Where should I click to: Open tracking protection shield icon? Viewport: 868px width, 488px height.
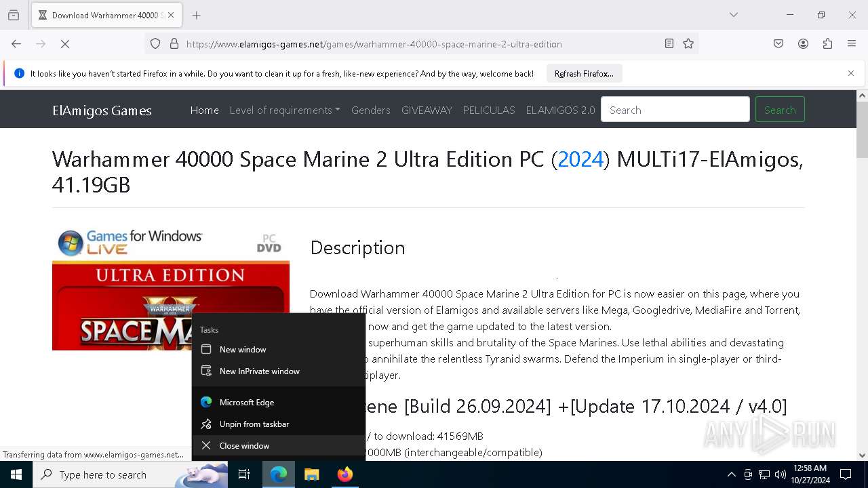155,44
